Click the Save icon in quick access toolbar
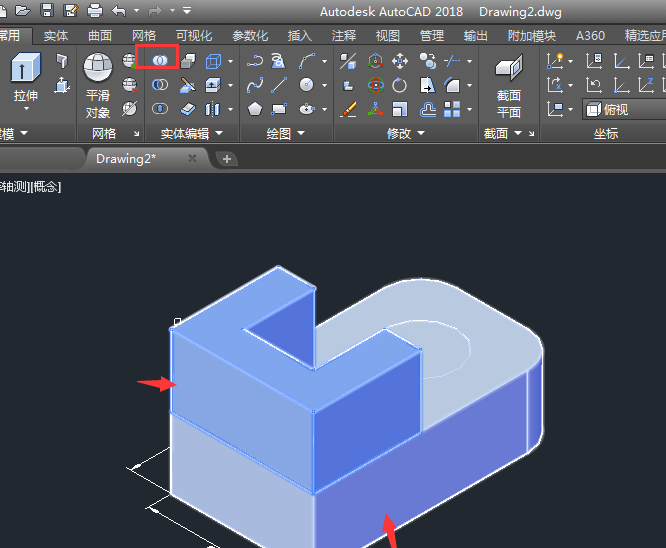 point(47,11)
